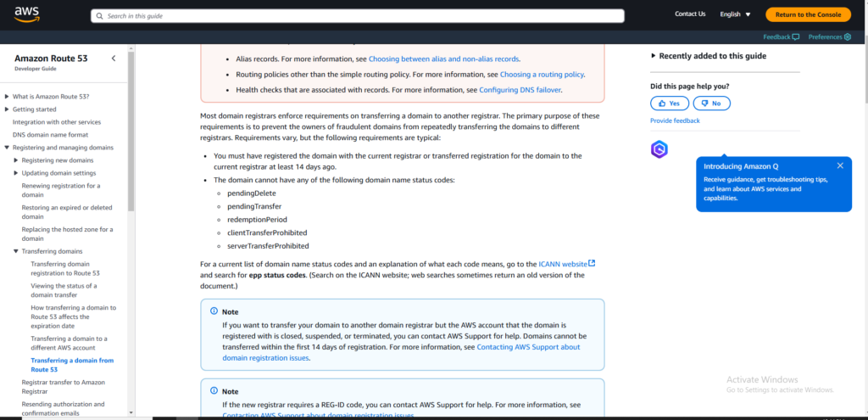Click the Did this page help you? text
The image size is (868, 420).
[x=690, y=87]
